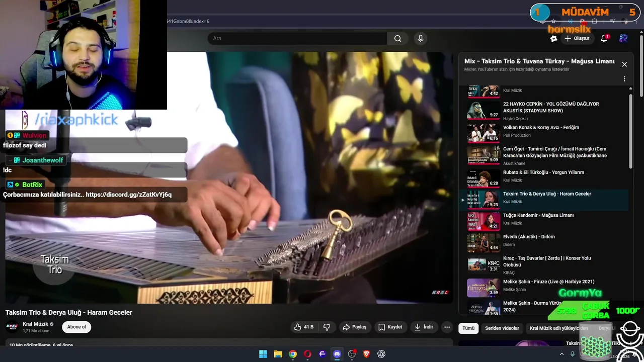
Task: Click Wulvion username in chat overlay
Action: point(34,135)
